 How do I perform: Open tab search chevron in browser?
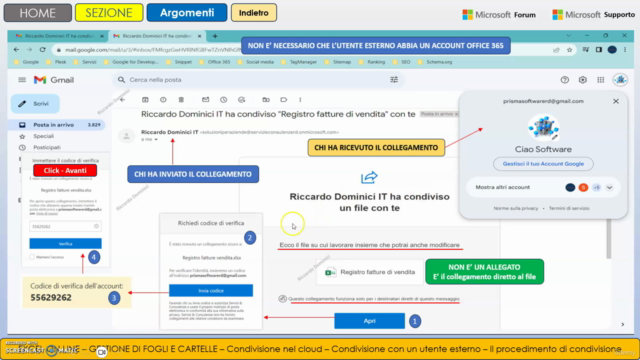click(568, 36)
